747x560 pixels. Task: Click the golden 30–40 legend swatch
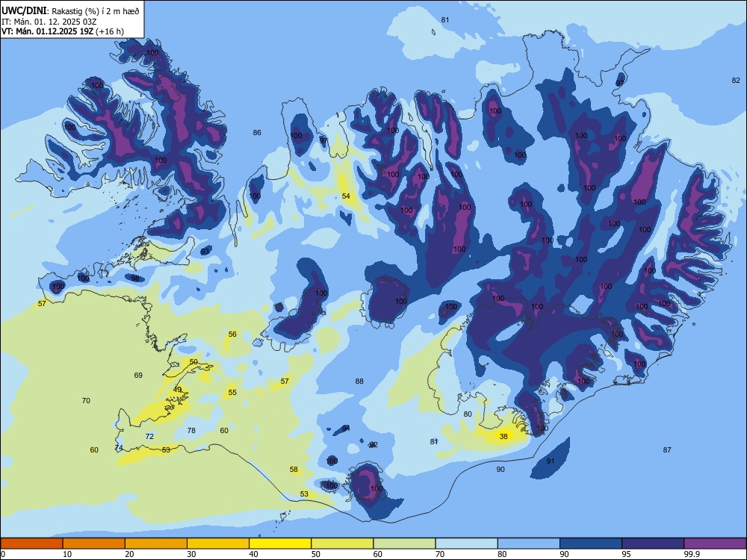coord(218,544)
